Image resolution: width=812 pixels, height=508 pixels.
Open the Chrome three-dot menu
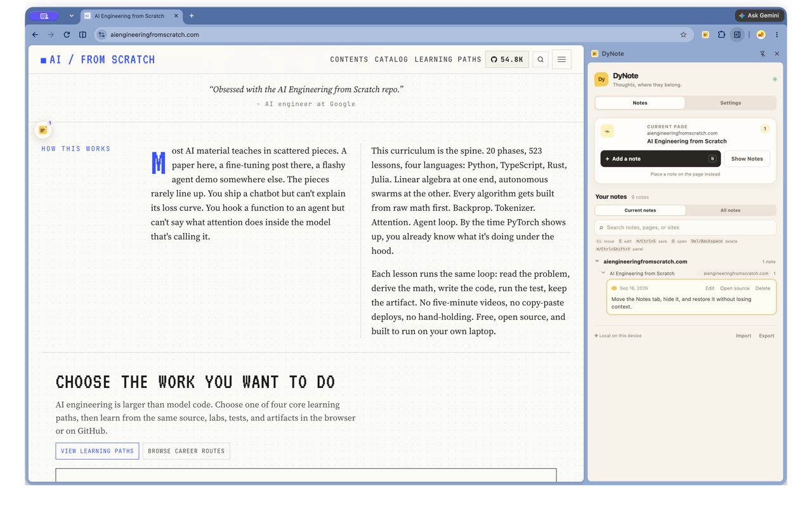(776, 35)
